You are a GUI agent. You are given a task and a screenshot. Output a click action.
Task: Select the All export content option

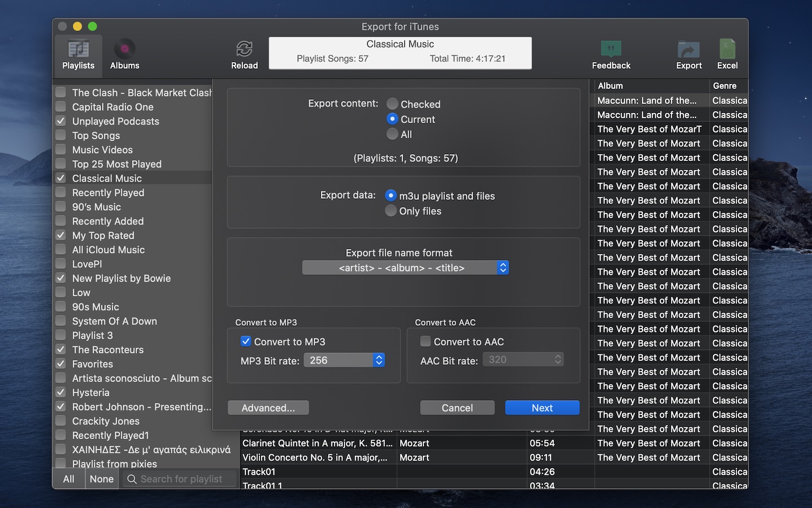pos(392,134)
